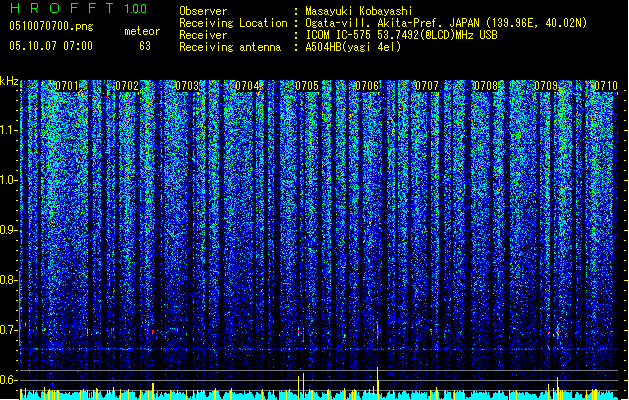
Task: Click the 0708 time marker
Action: [486, 86]
